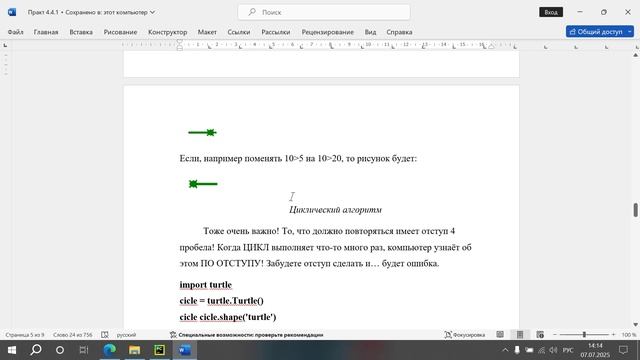Click the русский language indicator

tap(127, 335)
